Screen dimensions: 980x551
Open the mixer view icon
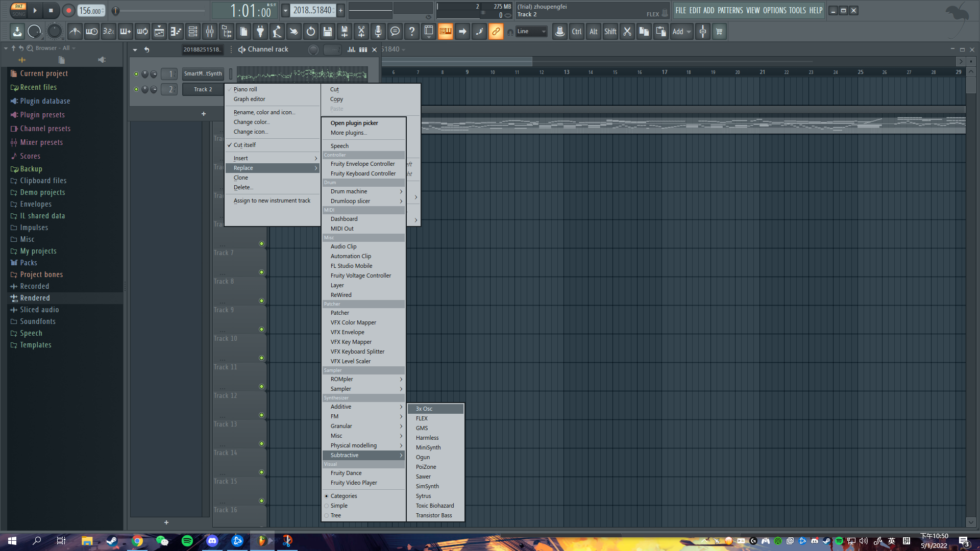[210, 32]
